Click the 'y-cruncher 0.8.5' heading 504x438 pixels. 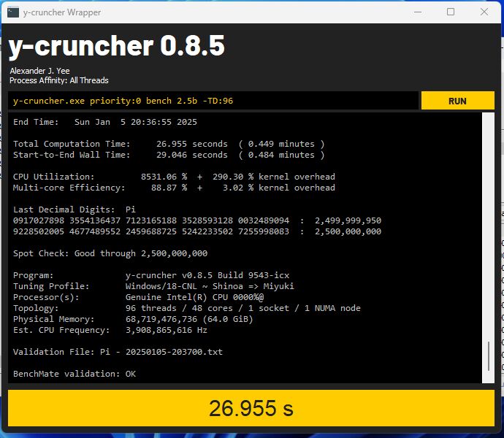pos(116,46)
